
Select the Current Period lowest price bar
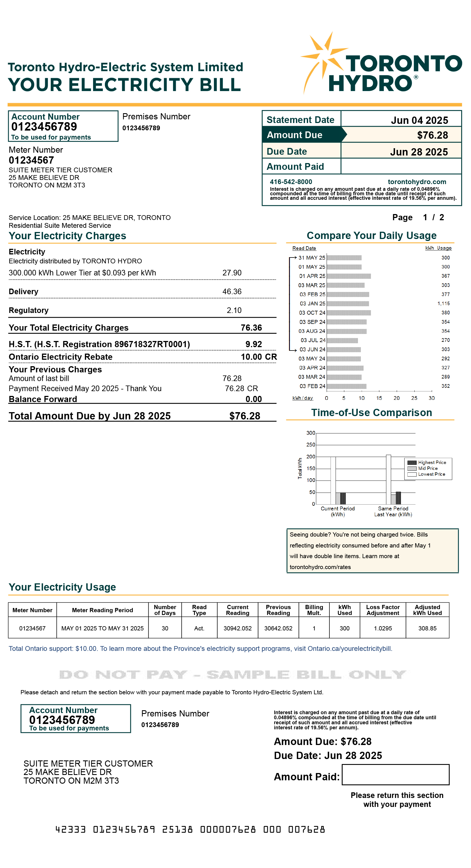pos(333,480)
